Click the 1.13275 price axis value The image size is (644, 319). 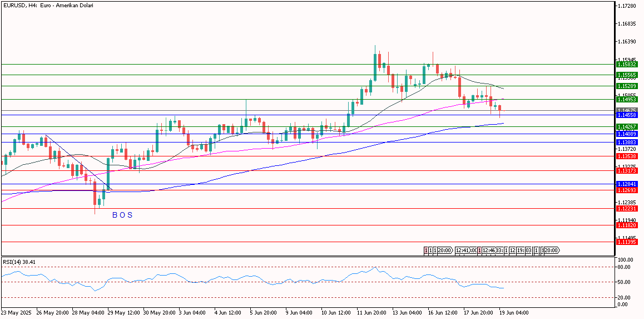627,166
